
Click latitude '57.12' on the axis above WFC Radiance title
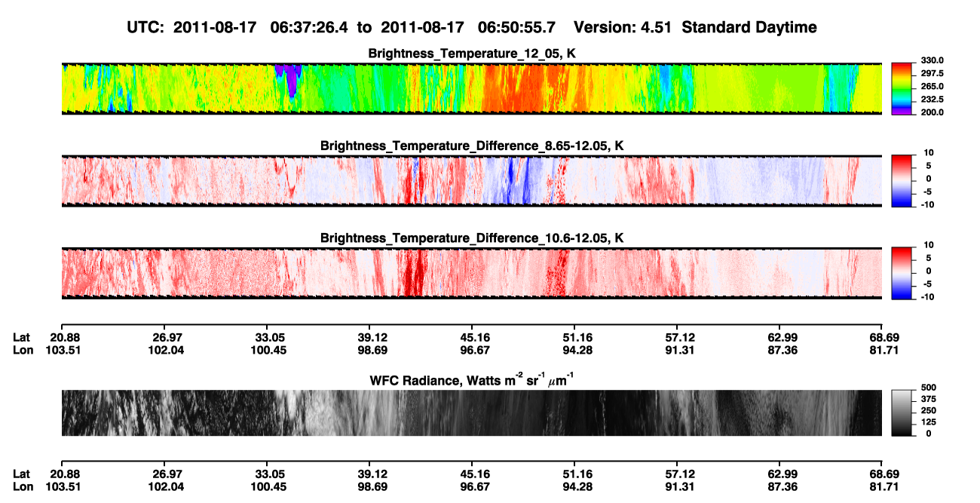pyautogui.click(x=677, y=337)
